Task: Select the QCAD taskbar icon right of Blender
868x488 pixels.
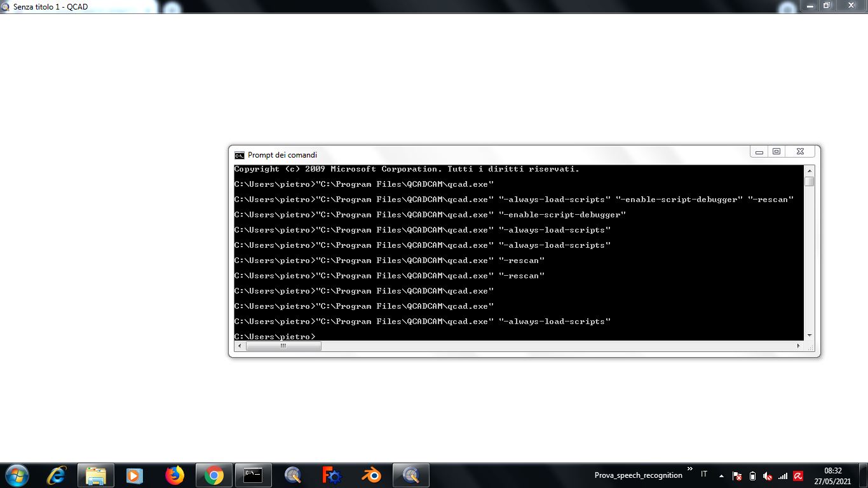Action: pyautogui.click(x=411, y=475)
